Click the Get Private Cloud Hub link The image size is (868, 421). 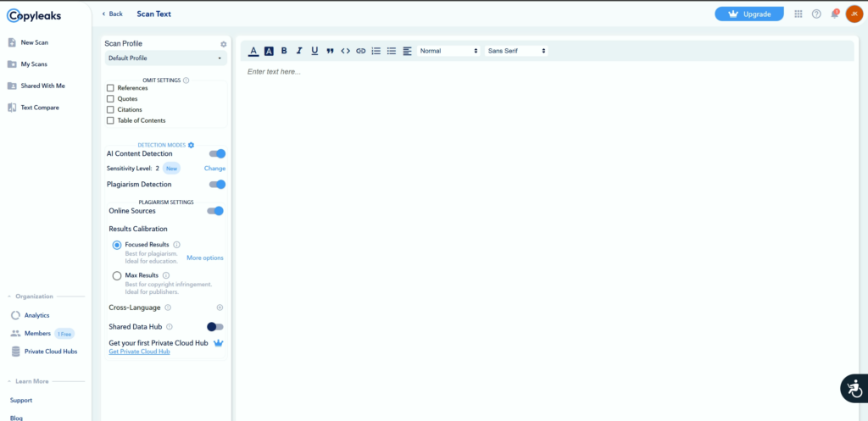pos(139,352)
